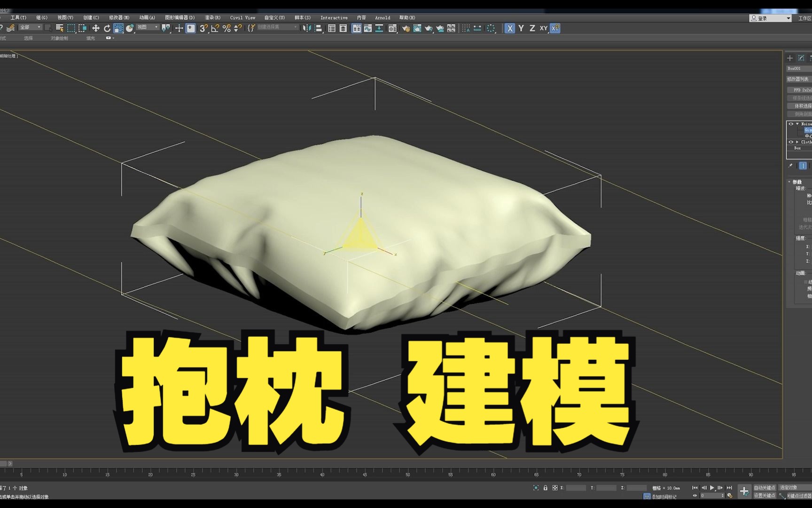Screen dimensions: 812x508
Task: Click the 设置关键点 button
Action: [765, 496]
